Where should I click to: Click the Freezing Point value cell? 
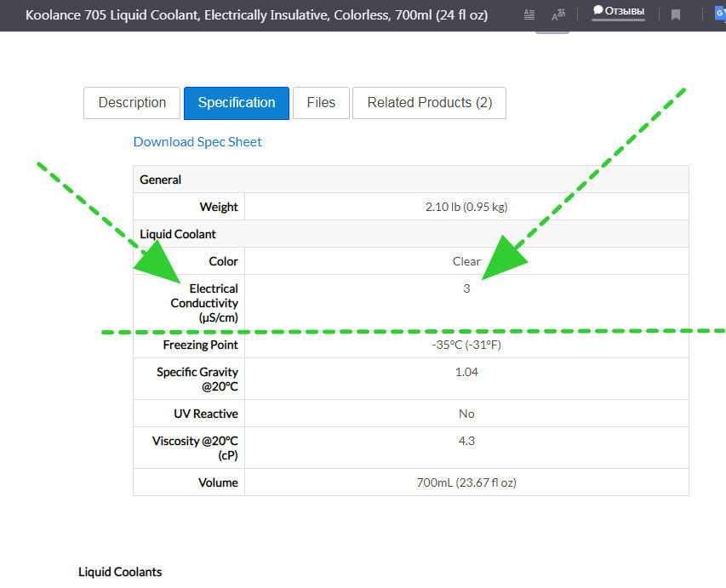coord(466,345)
